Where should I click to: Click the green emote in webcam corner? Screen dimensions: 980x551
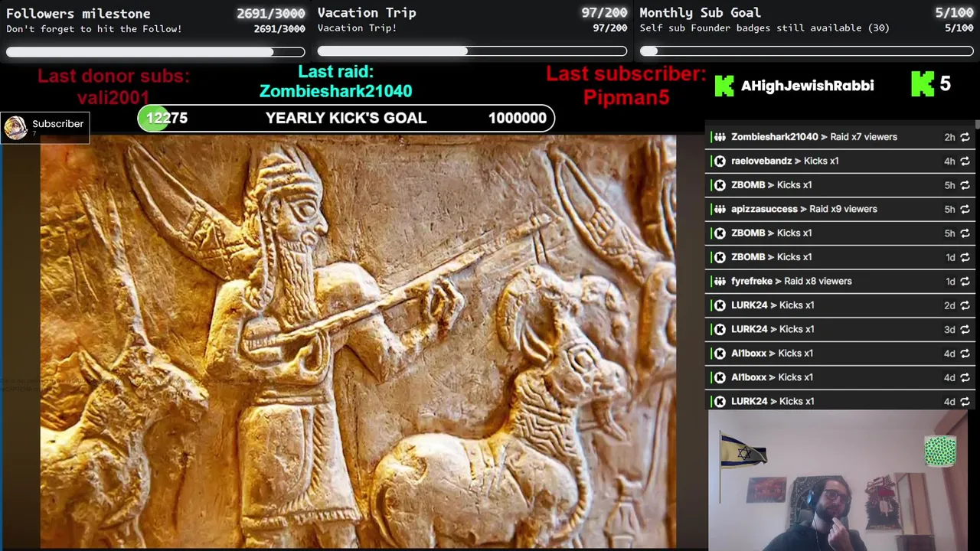click(940, 451)
